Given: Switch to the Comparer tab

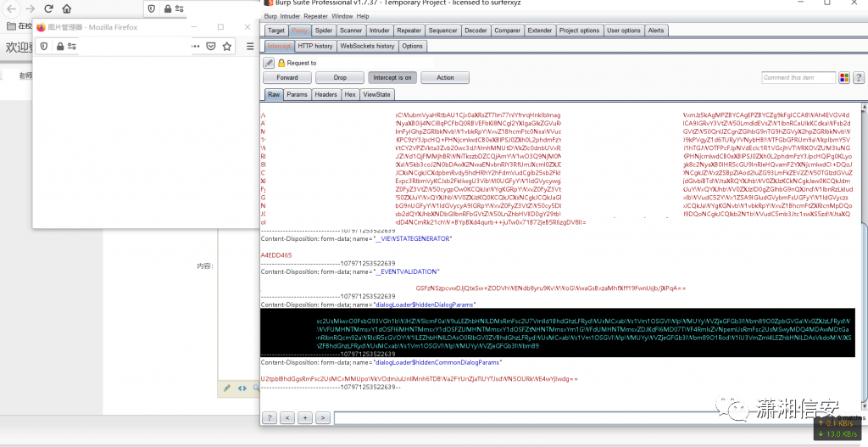Looking at the screenshot, I should point(508,31).
